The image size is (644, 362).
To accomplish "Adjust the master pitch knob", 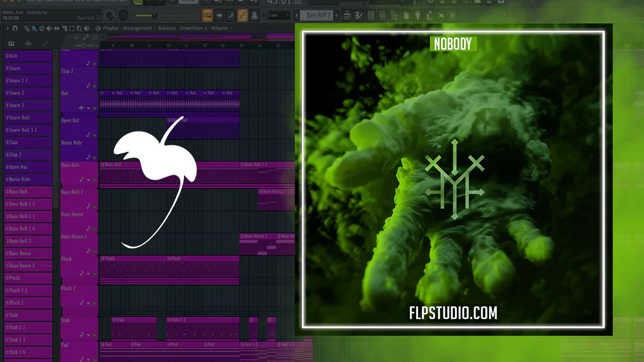I will click(x=123, y=16).
